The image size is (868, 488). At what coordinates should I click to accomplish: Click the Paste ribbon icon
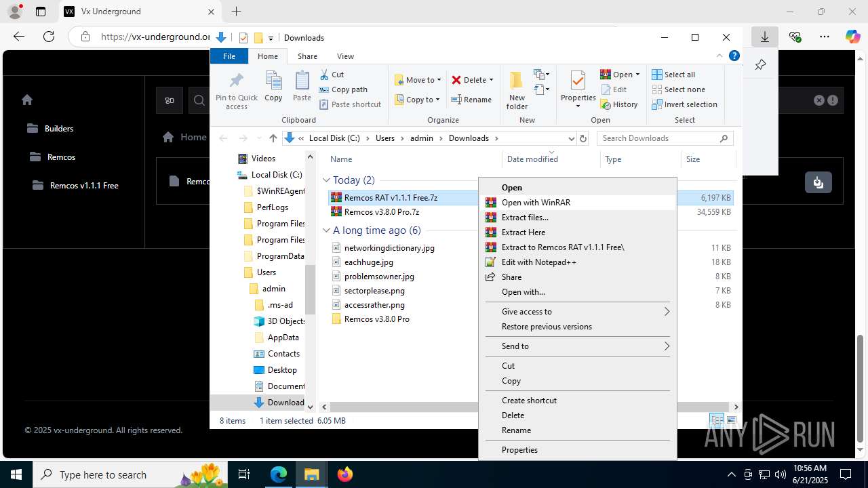pos(302,87)
